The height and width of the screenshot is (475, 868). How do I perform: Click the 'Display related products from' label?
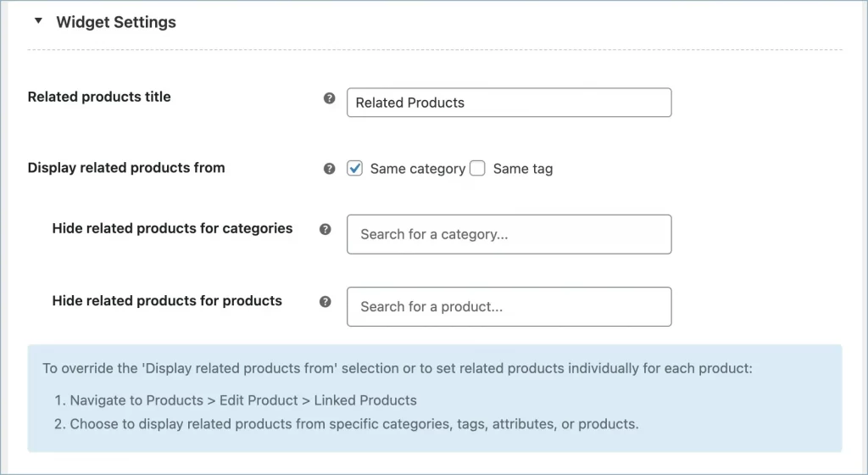click(126, 168)
